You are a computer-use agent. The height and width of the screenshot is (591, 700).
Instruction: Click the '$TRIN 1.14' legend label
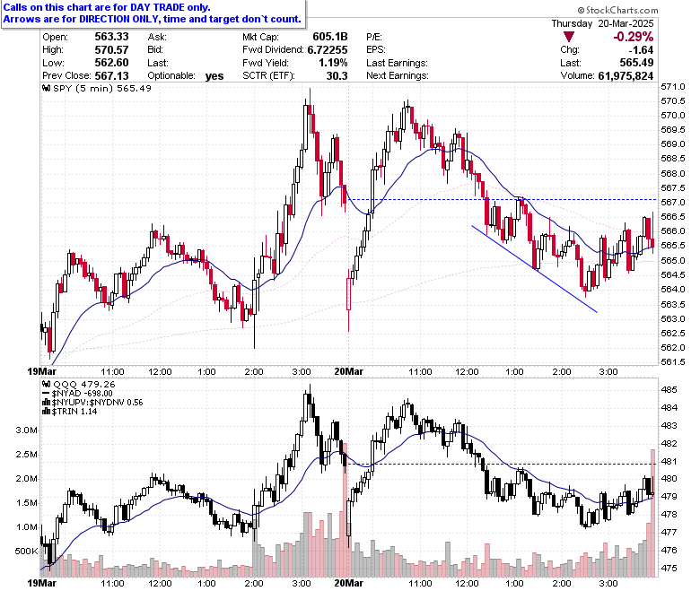tap(74, 412)
